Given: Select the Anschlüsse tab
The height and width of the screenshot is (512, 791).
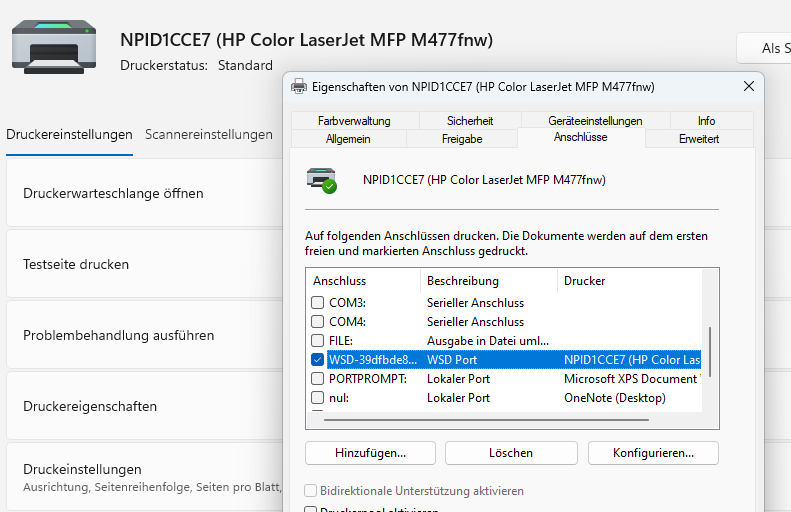Looking at the screenshot, I should point(581,137).
